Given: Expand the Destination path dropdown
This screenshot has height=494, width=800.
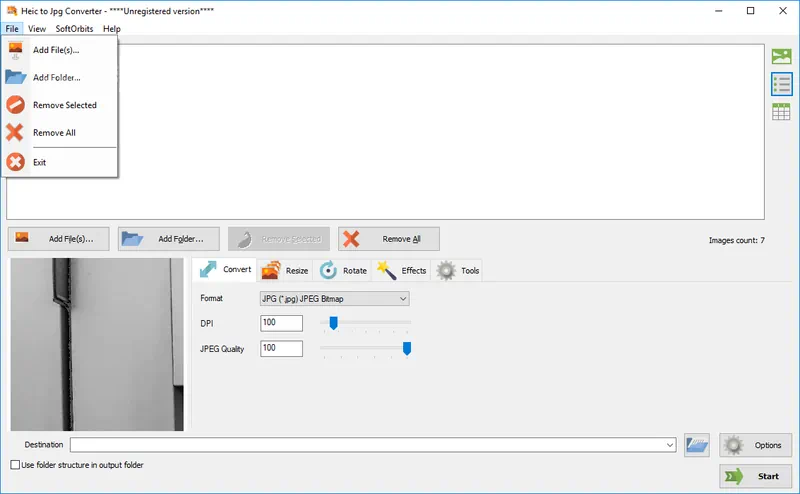Looking at the screenshot, I should click(x=670, y=445).
